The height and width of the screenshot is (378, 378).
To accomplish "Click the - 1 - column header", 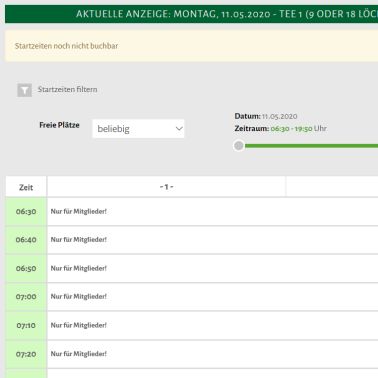I will point(166,187).
